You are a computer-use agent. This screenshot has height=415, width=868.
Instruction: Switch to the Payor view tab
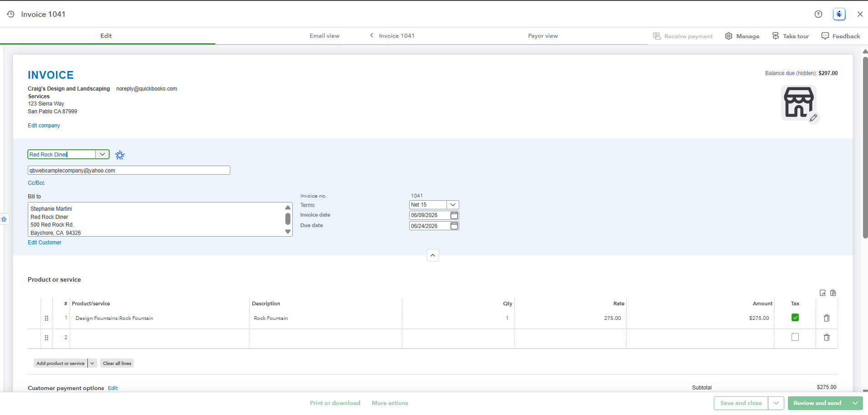(543, 36)
